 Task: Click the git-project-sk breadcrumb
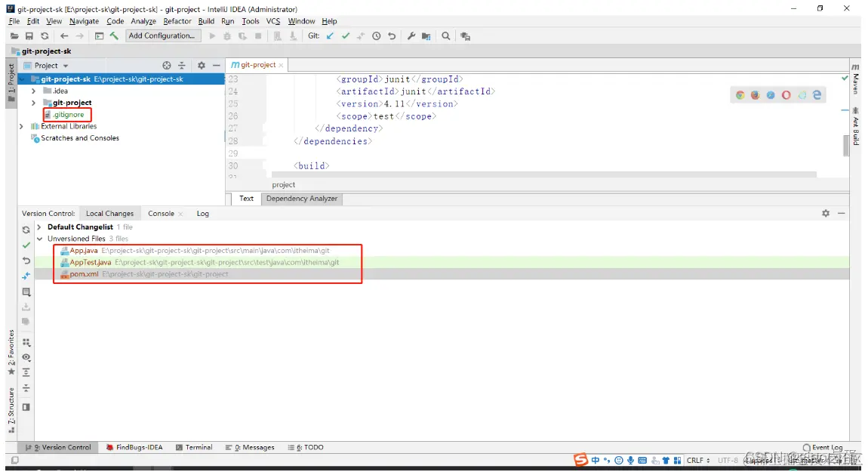point(42,51)
